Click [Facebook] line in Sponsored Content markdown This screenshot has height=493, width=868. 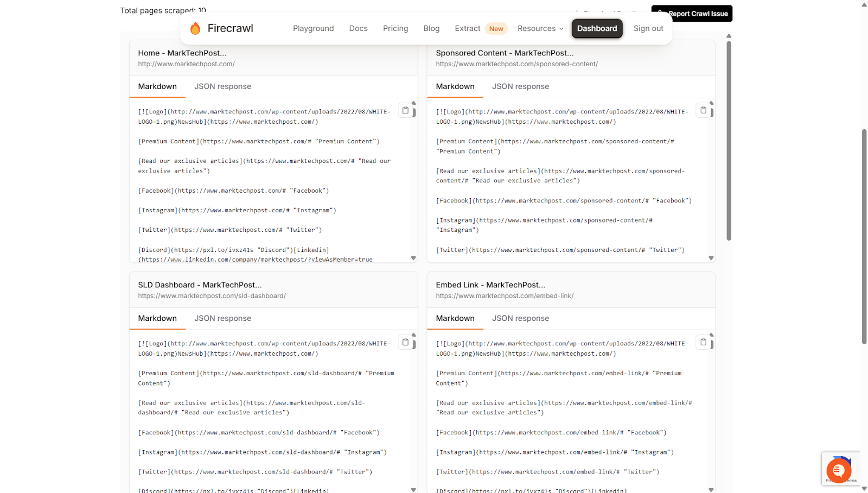tap(564, 200)
